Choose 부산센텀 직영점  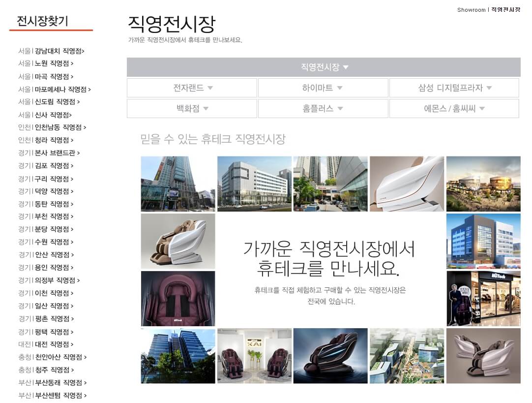pyautogui.click(x=53, y=396)
